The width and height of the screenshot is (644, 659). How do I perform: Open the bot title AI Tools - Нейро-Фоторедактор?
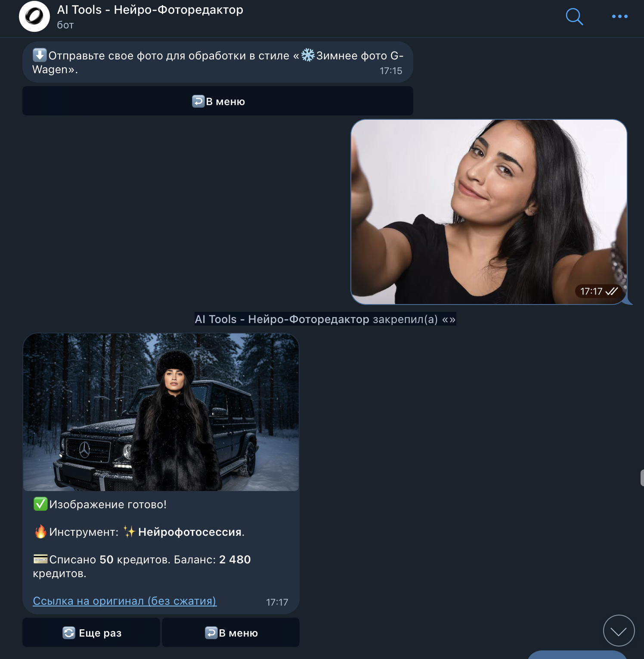click(150, 10)
